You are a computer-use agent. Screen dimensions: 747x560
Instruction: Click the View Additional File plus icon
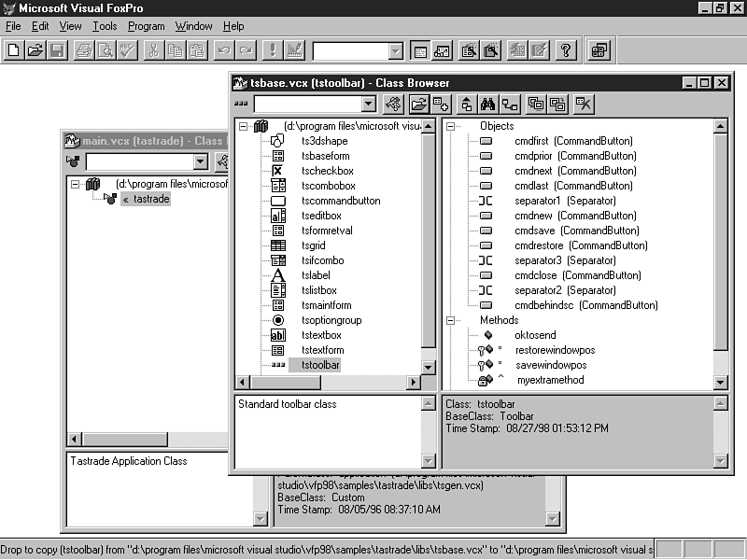click(x=441, y=104)
